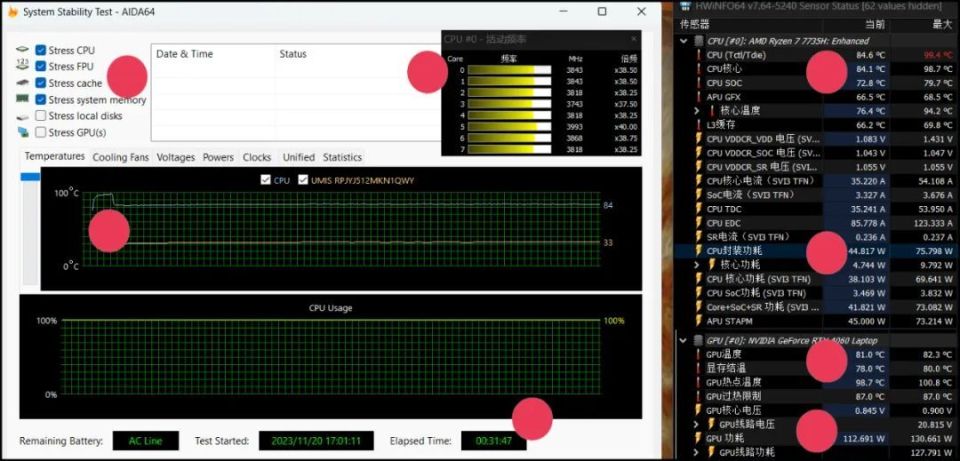This screenshot has height=461, width=960.
Task: Enable the Stress local disks checkbox
Action: pyautogui.click(x=40, y=116)
